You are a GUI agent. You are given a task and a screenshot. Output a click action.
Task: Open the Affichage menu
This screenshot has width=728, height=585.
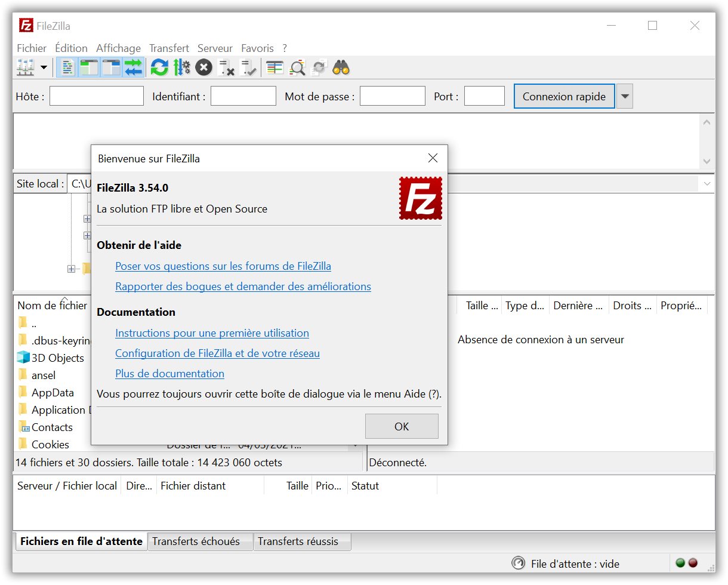118,48
